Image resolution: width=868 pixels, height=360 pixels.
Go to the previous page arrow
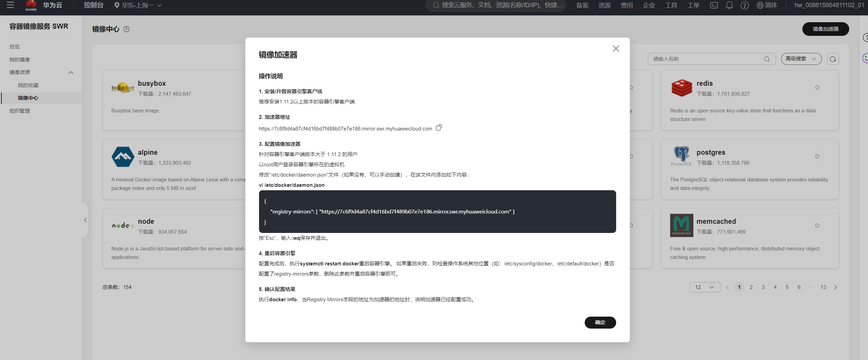click(727, 287)
